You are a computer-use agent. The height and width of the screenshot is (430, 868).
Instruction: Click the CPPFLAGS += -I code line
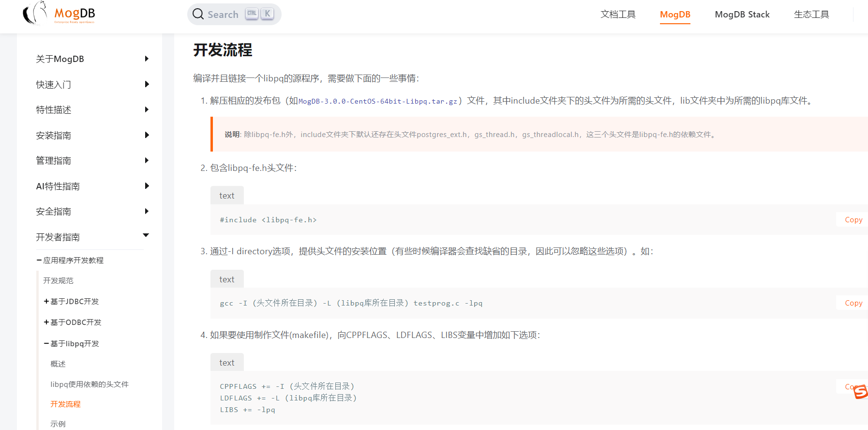pyautogui.click(x=287, y=386)
